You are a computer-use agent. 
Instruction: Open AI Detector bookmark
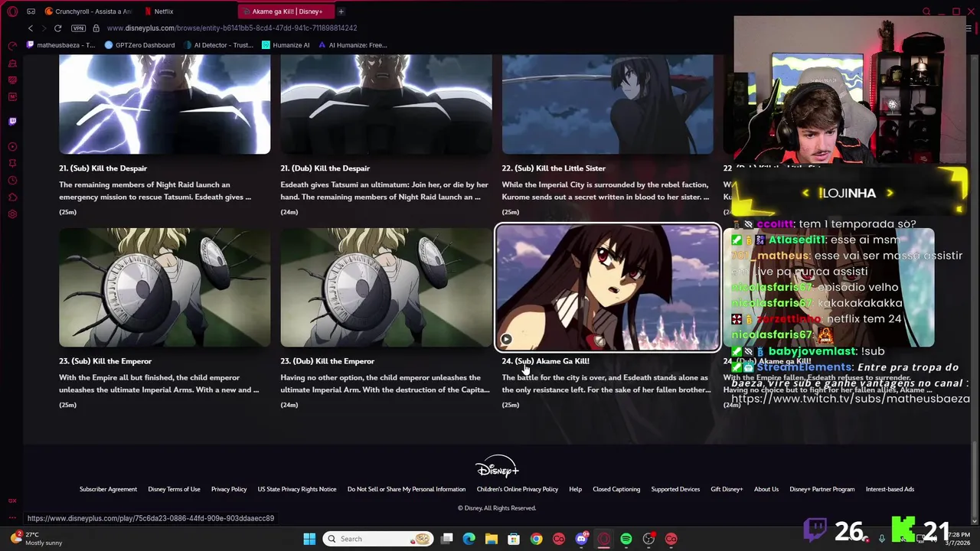217,45
